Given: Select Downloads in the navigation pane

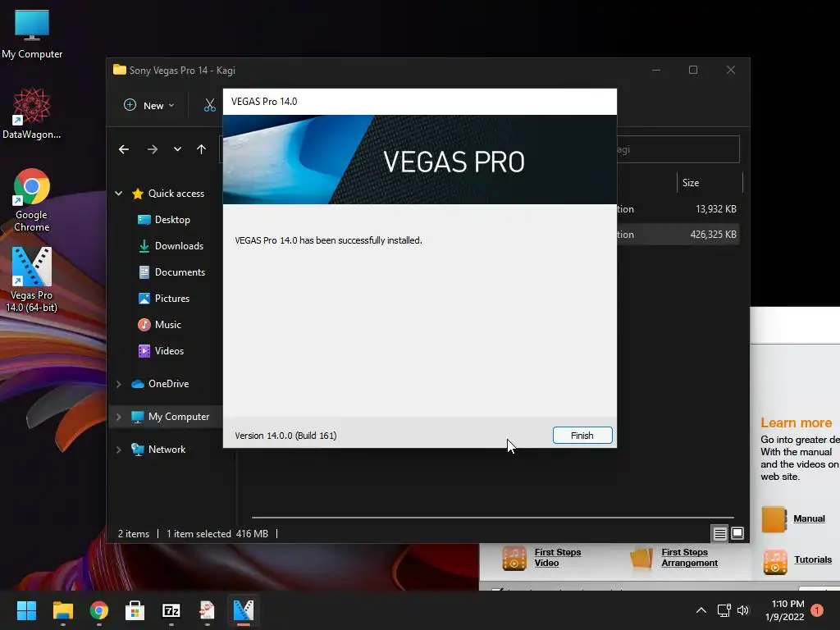Looking at the screenshot, I should [x=171, y=246].
